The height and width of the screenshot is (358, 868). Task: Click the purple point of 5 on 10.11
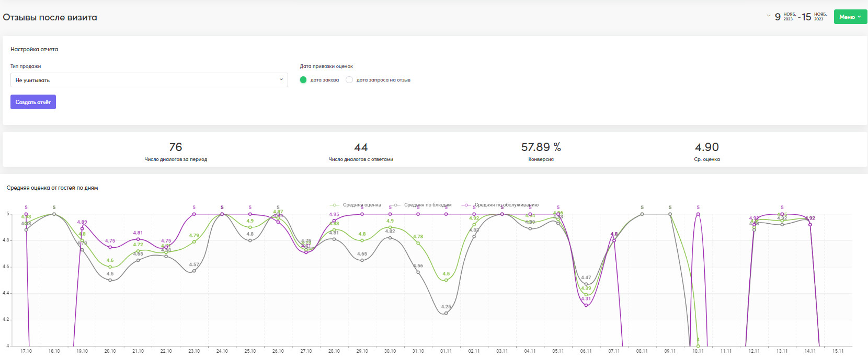(698, 214)
